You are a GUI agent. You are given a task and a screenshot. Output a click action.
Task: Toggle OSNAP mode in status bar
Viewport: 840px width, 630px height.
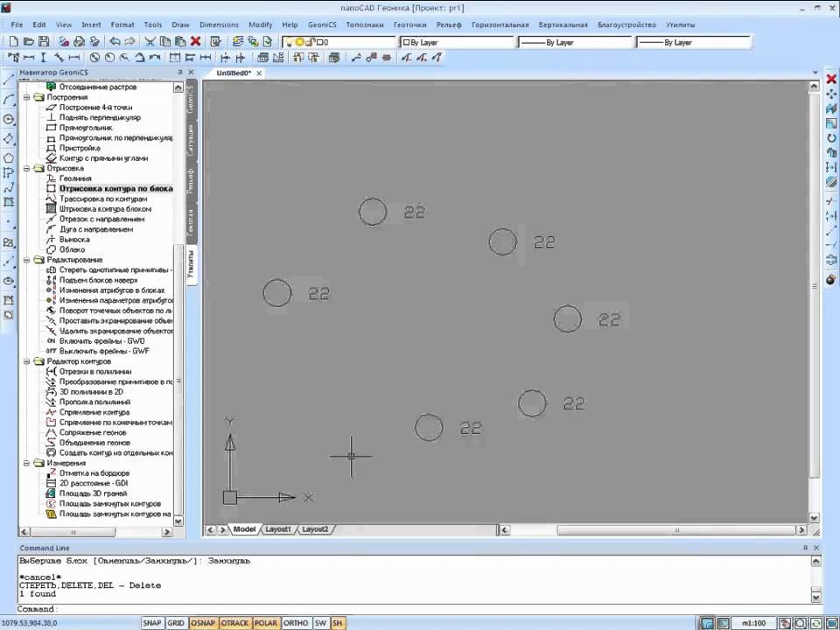pos(202,623)
